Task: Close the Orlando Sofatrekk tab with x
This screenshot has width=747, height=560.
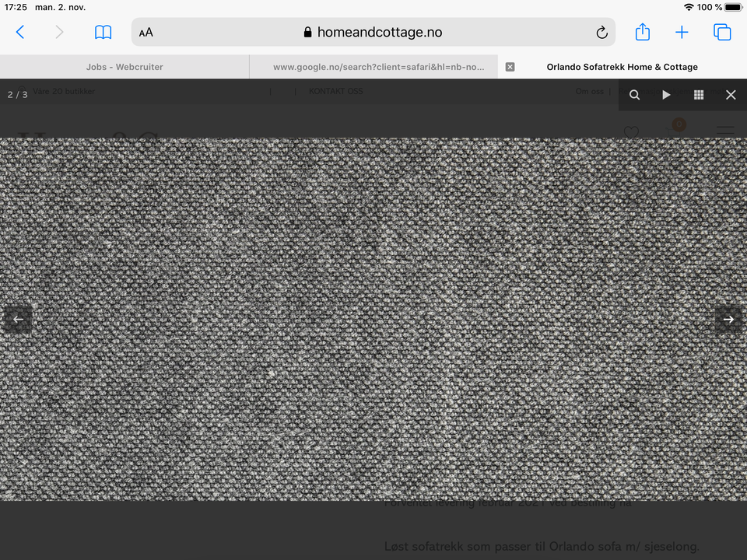Action: 510,67
